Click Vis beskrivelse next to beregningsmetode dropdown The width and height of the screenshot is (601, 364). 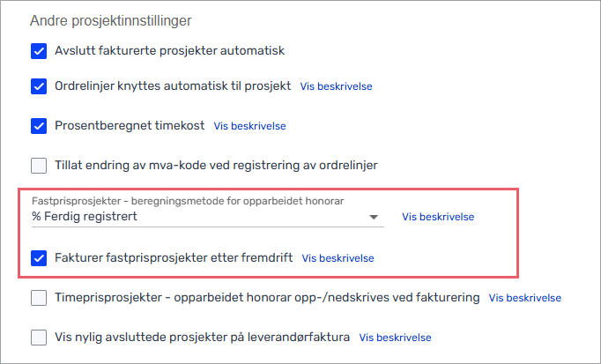tap(438, 217)
